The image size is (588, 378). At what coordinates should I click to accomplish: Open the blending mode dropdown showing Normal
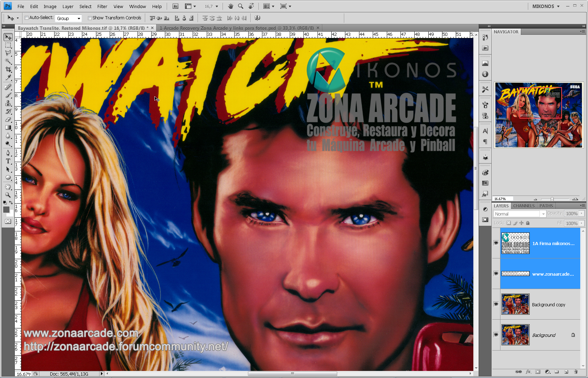point(543,213)
